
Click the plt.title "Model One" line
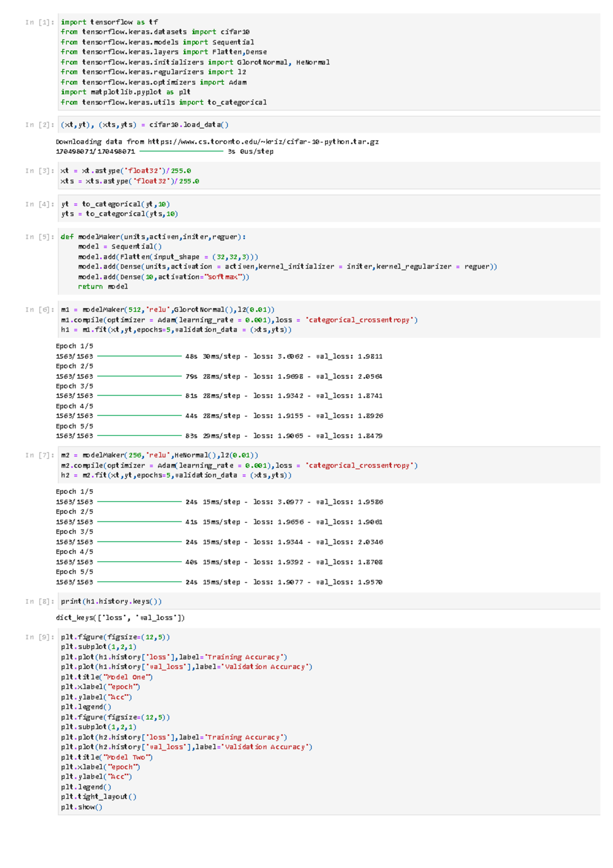tap(107, 677)
